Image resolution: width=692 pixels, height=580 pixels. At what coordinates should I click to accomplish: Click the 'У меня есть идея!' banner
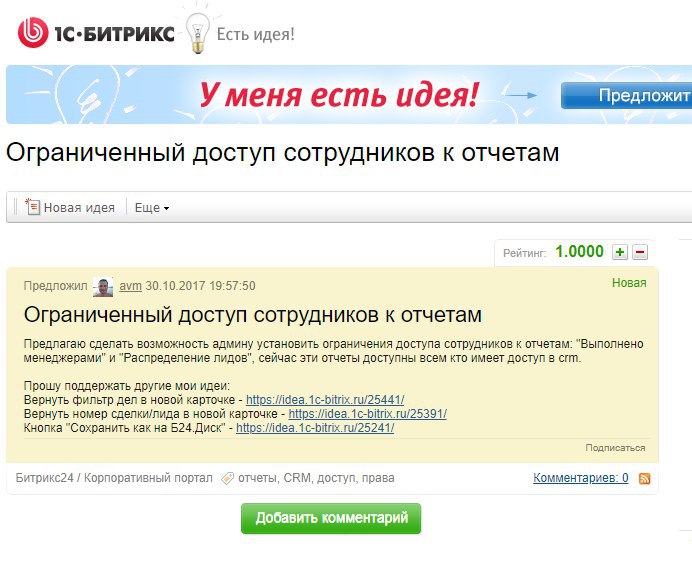[x=338, y=94]
